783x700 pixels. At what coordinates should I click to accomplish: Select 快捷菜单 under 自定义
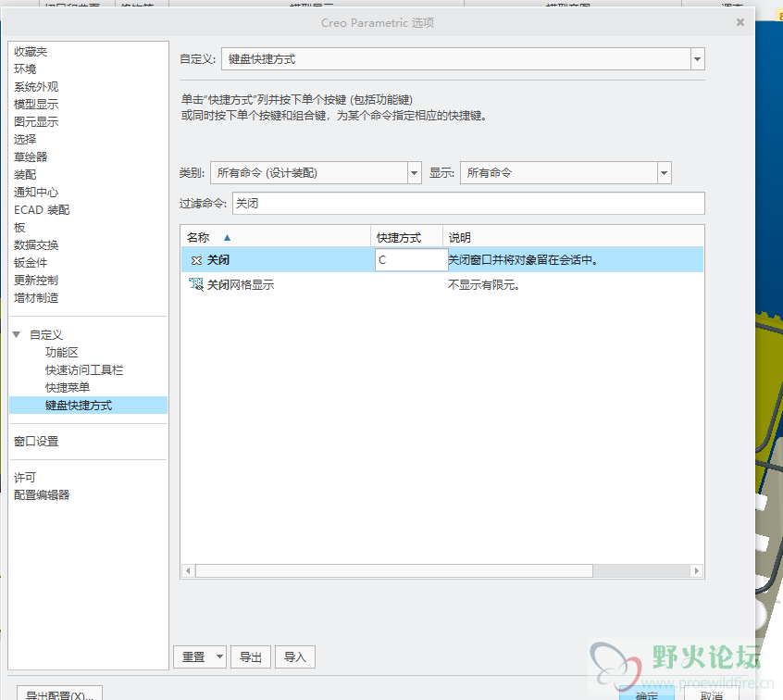[68, 387]
